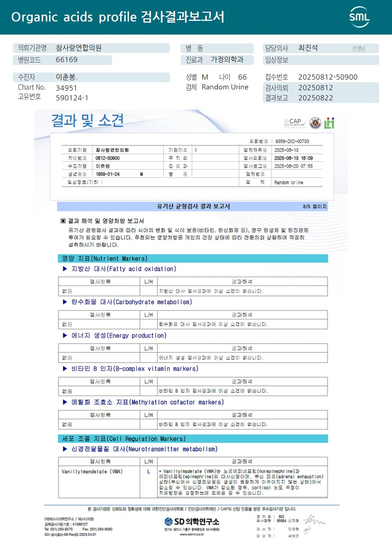This screenshot has width=392, height=554.
Task: Click the SD 의학연구소 logo in footer
Action: point(192,521)
